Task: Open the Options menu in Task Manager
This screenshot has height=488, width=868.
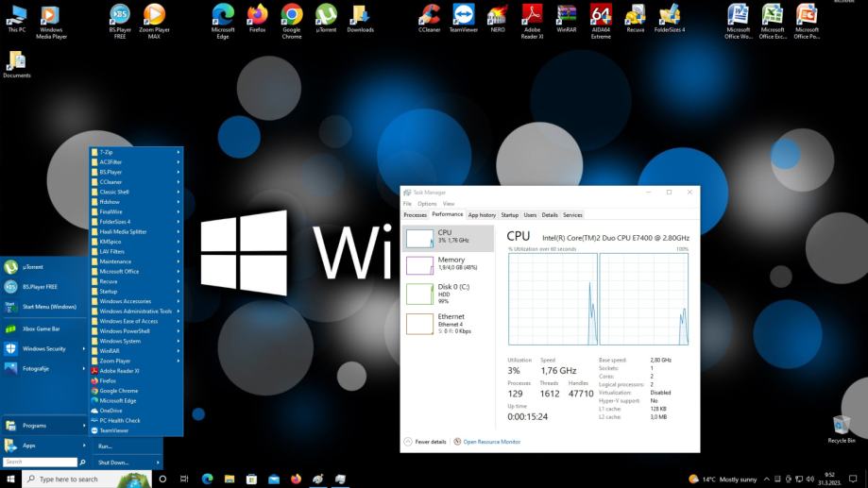Action: [427, 204]
